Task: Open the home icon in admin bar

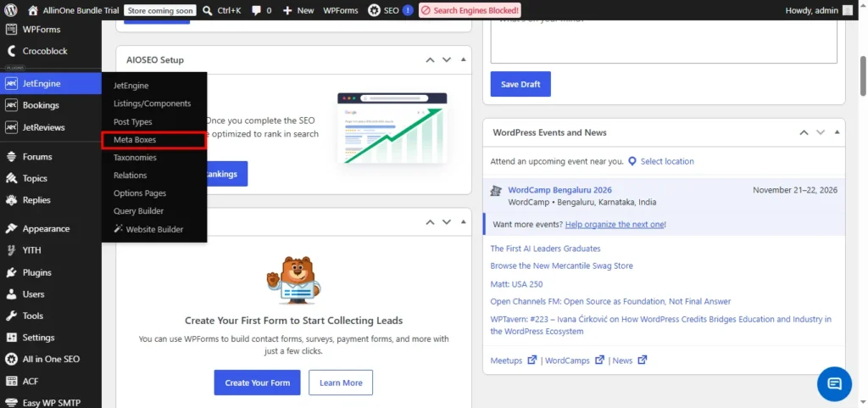Action: coord(33,10)
